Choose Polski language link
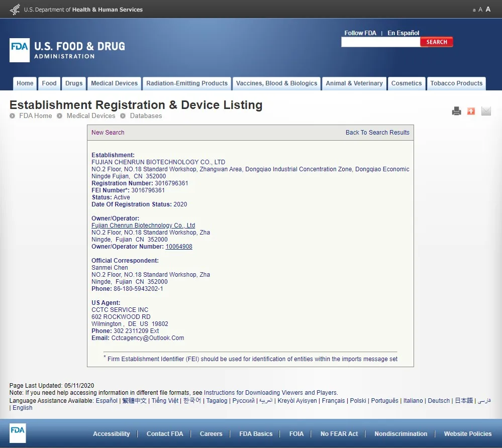This screenshot has width=502, height=448. coord(358,401)
